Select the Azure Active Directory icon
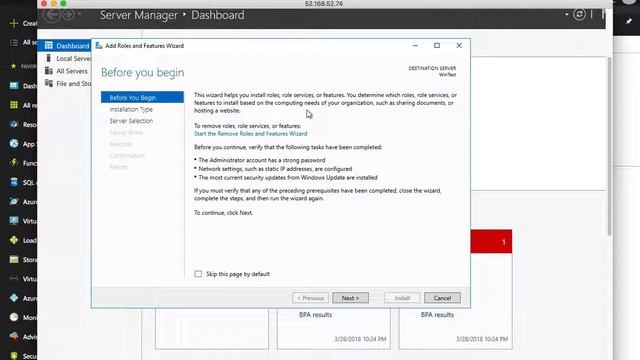 click(x=14, y=298)
